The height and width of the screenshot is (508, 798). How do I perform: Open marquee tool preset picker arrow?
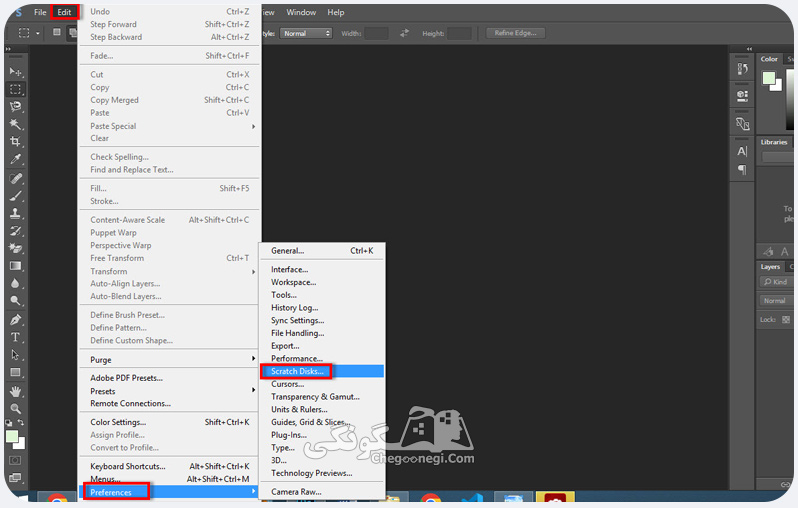(x=38, y=34)
